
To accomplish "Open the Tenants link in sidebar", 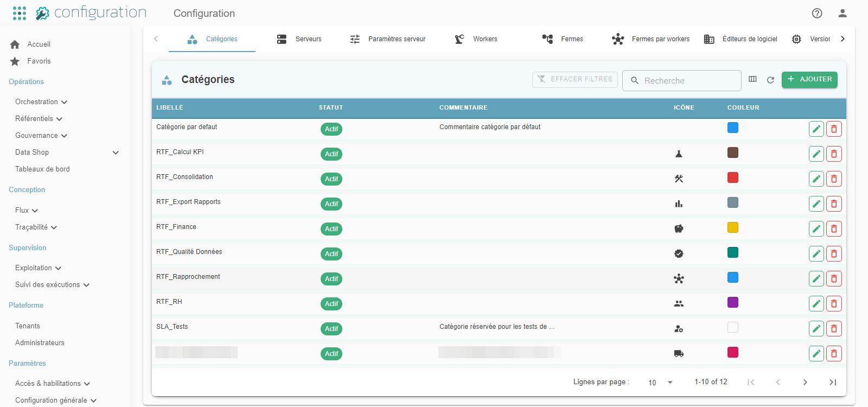I will pos(28,326).
